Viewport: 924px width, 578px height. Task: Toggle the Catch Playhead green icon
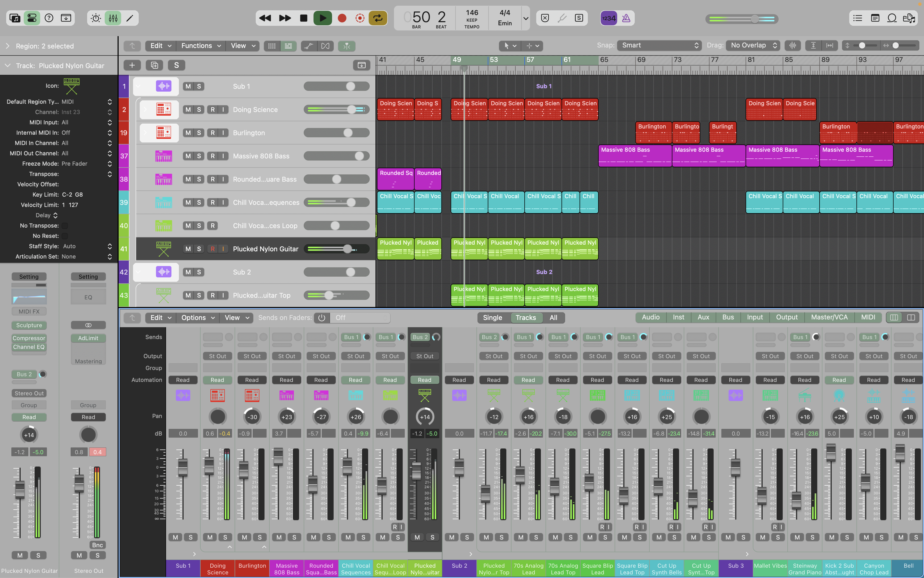[347, 46]
